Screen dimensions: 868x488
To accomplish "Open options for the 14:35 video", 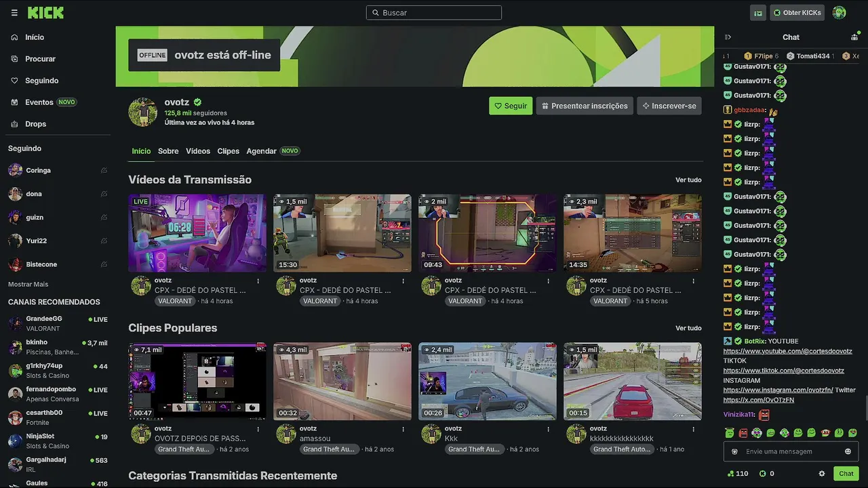I will point(693,281).
